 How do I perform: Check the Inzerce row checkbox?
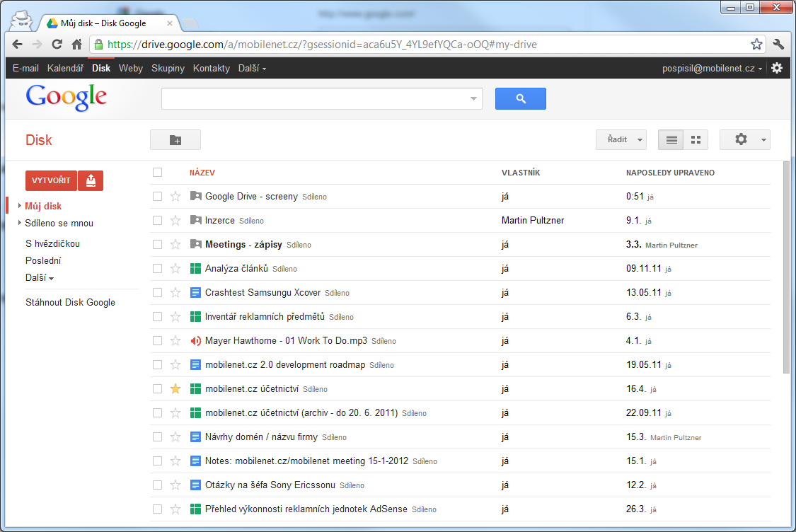coord(157,220)
